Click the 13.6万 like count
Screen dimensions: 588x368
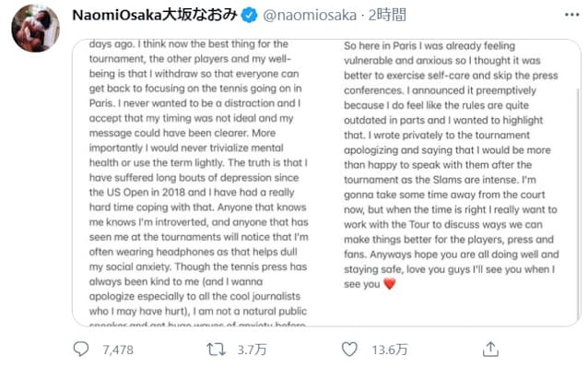[389, 350]
